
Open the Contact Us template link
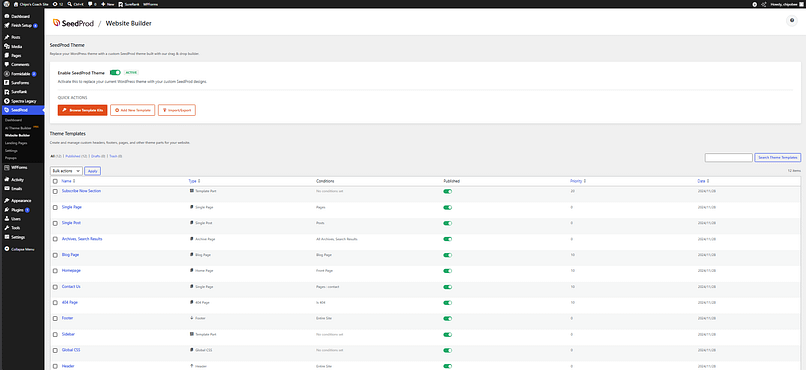click(x=71, y=286)
